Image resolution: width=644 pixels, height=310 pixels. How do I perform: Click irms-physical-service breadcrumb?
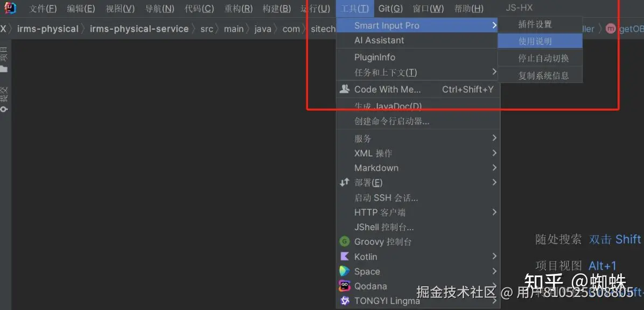139,29
